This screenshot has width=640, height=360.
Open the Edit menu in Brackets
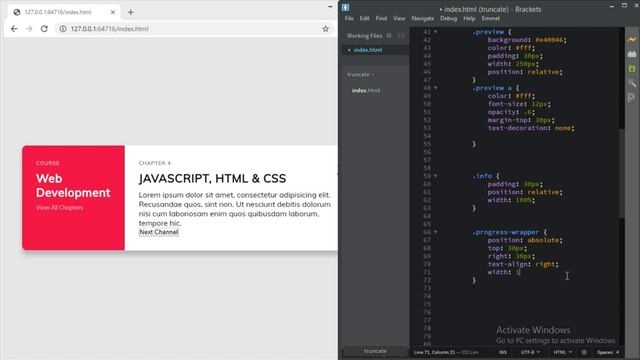364,18
